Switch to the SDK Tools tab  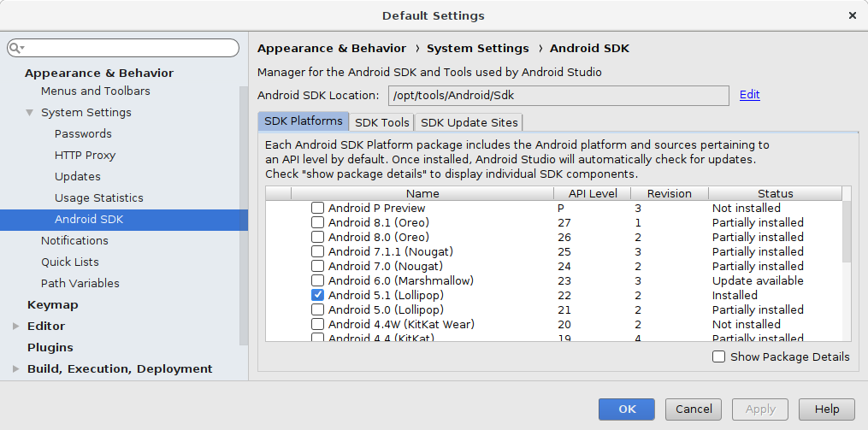click(382, 122)
